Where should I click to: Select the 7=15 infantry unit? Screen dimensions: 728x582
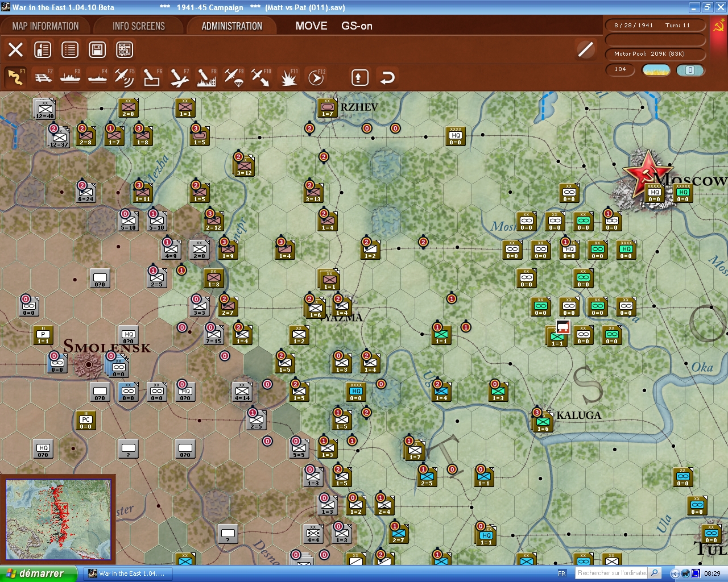click(x=214, y=334)
